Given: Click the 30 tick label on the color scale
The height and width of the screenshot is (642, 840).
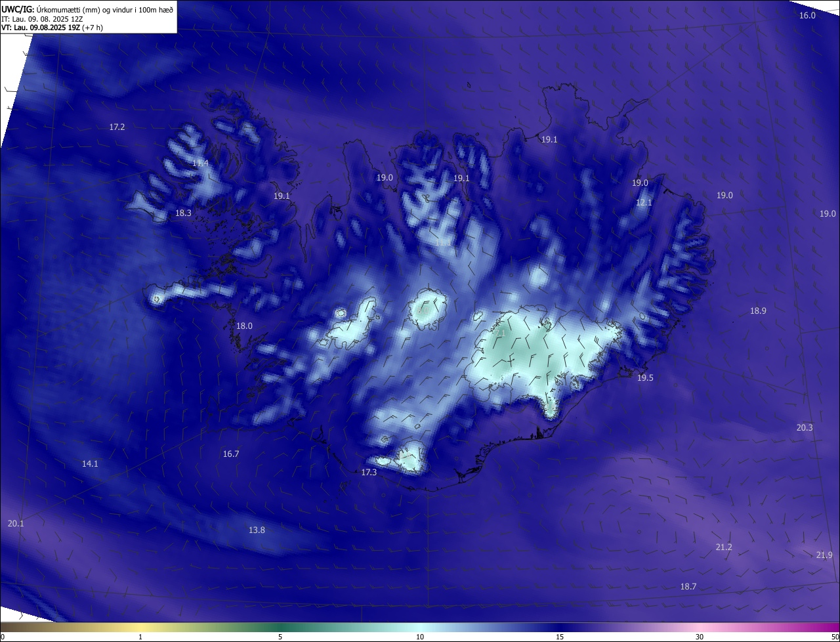Looking at the screenshot, I should (x=700, y=637).
